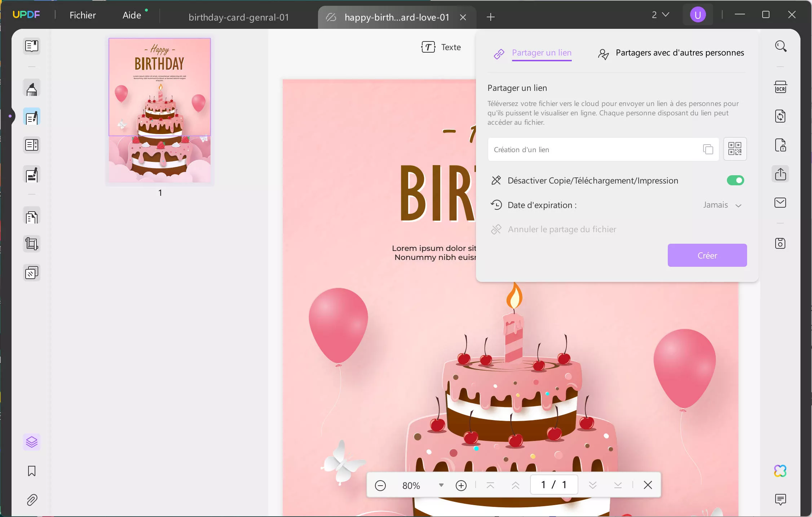This screenshot has width=812, height=517.
Task: Add a new tab with plus button
Action: (490, 17)
